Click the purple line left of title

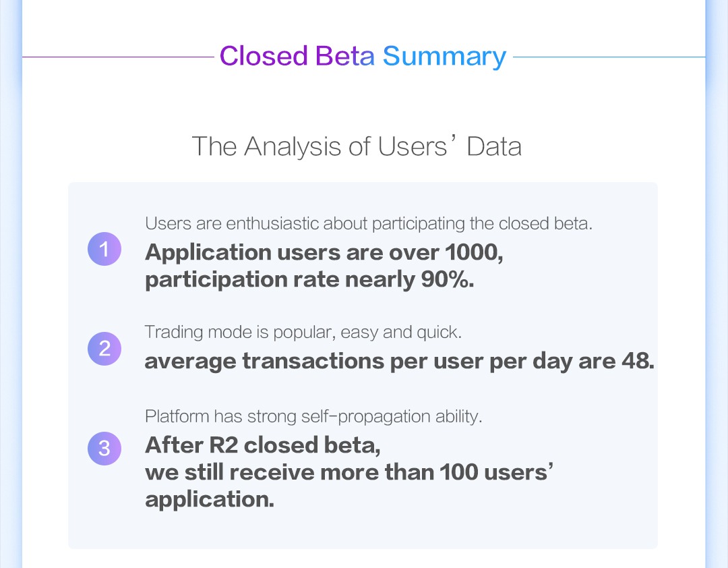click(118, 57)
